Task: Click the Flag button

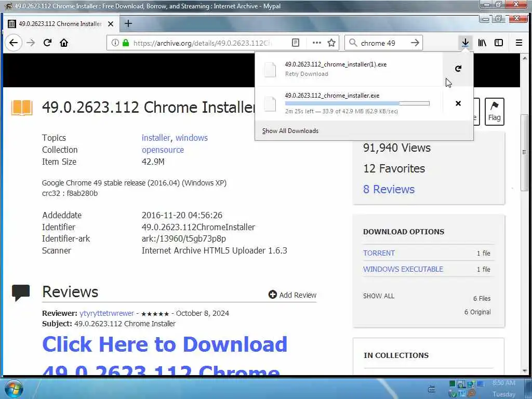Action: click(495, 112)
